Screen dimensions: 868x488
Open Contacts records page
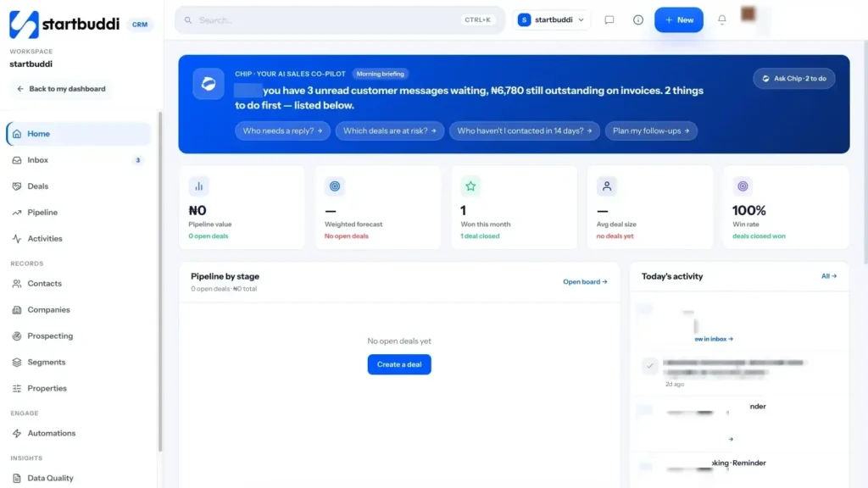(x=79, y=283)
